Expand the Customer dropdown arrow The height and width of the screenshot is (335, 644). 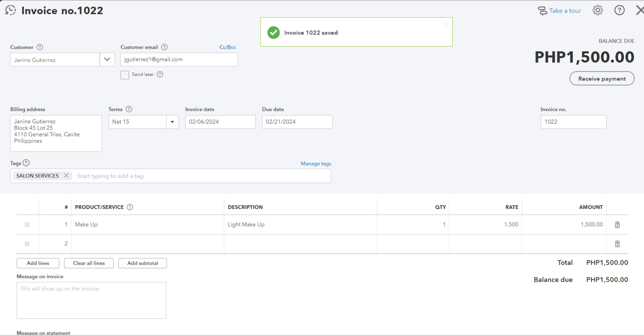(107, 59)
